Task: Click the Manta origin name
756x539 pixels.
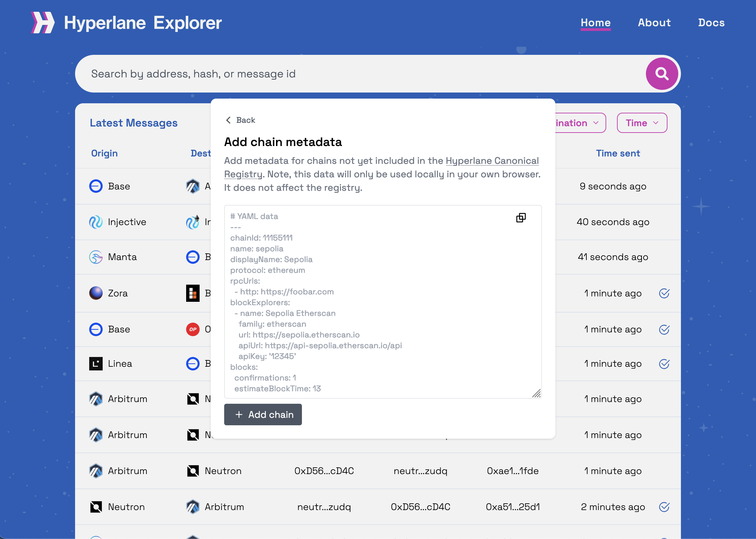Action: click(x=122, y=257)
